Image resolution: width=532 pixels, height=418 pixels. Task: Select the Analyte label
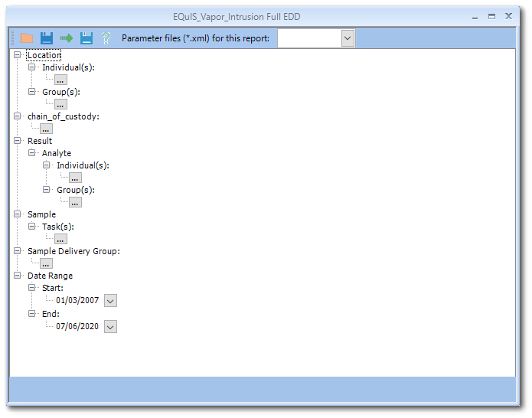(x=57, y=153)
